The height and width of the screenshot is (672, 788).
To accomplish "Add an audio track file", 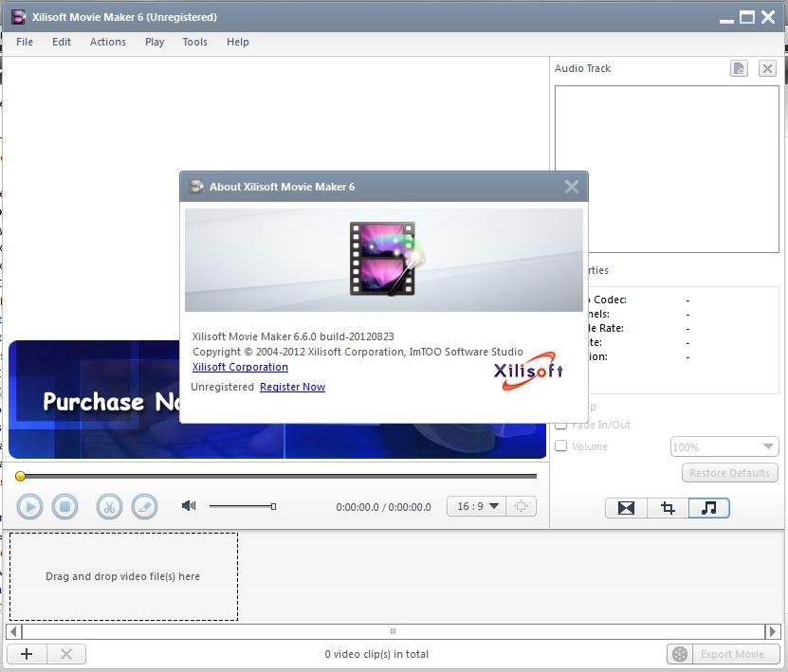I will click(739, 68).
